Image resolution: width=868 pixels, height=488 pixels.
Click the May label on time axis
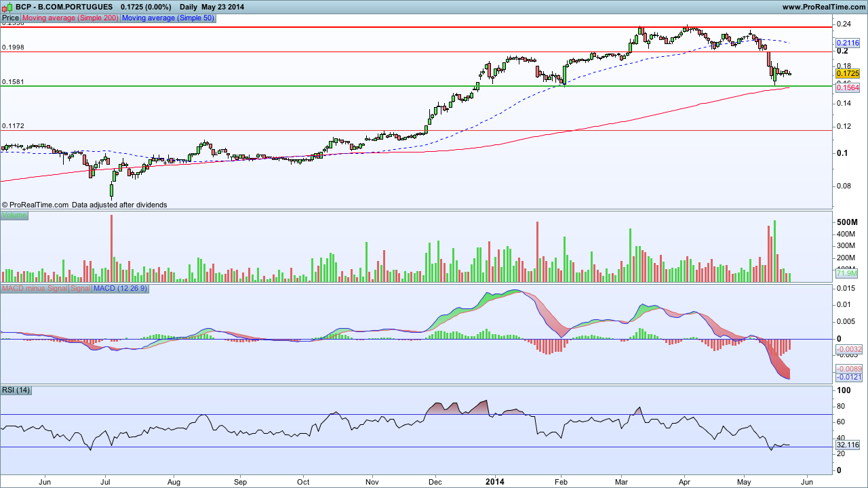coord(745,482)
